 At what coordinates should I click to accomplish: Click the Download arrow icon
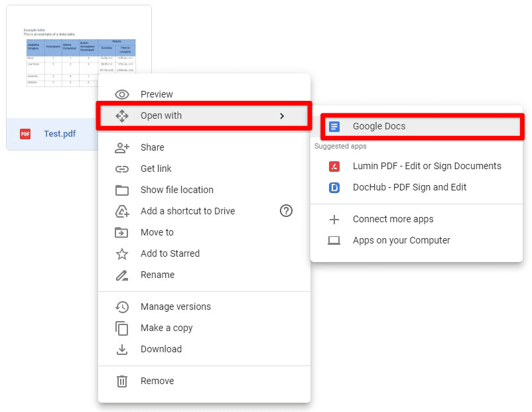[x=122, y=350]
